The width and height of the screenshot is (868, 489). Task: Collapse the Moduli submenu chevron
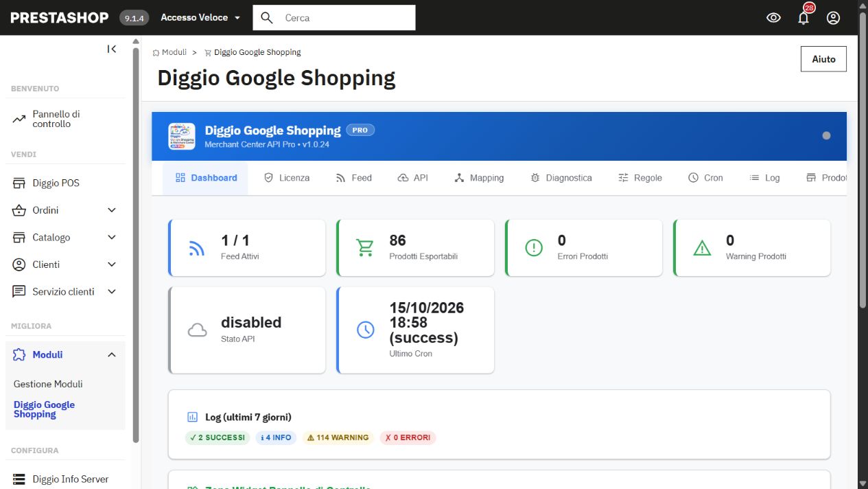coord(112,355)
